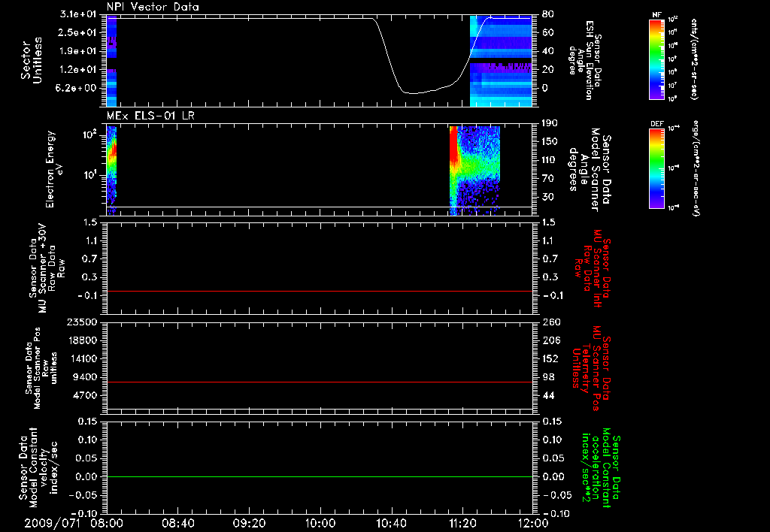Screen dimensions: 770x532
Task: Click the NPI data strip at 08:00
Action: point(111,61)
